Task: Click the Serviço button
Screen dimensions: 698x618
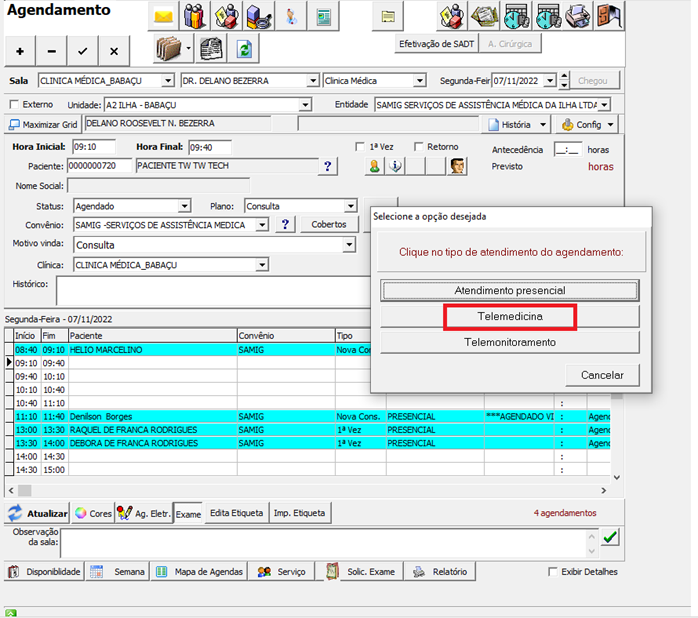Action: tap(281, 571)
